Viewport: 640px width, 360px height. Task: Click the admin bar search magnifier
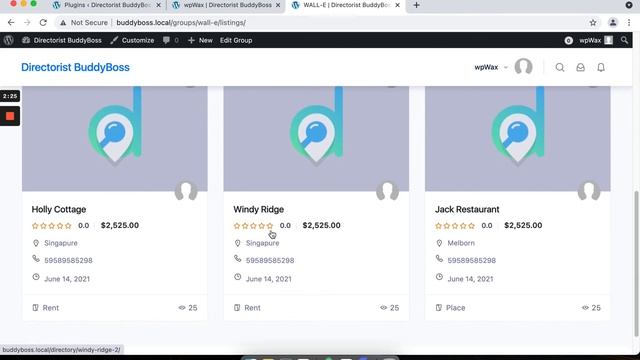coord(624,40)
